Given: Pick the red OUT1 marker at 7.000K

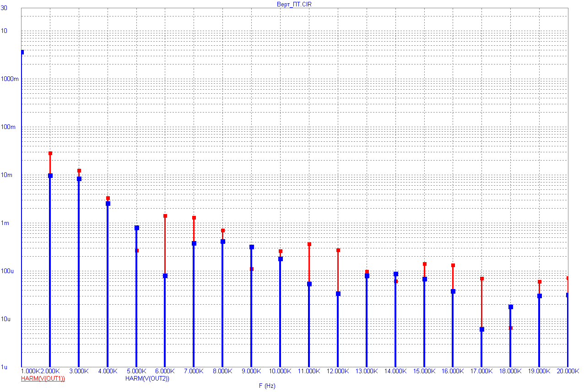Looking at the screenshot, I should click(x=194, y=218).
